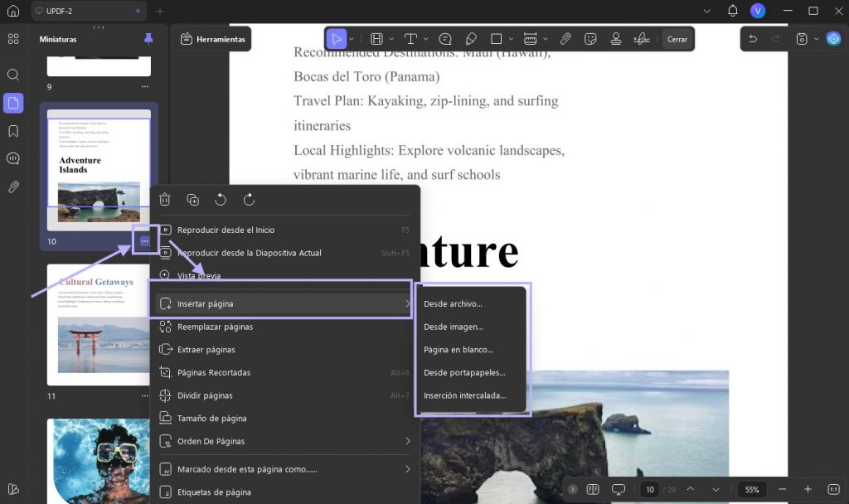
Task: Select the text comment T tool
Action: 410,39
